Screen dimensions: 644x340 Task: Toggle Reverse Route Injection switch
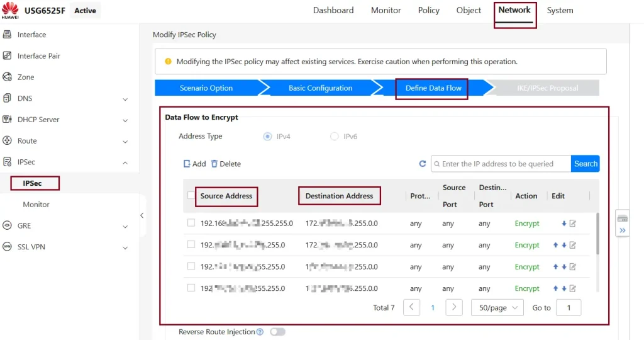tap(277, 332)
